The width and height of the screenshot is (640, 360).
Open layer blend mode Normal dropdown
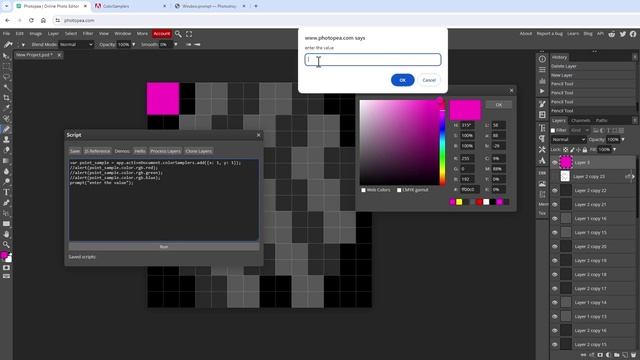coord(568,140)
